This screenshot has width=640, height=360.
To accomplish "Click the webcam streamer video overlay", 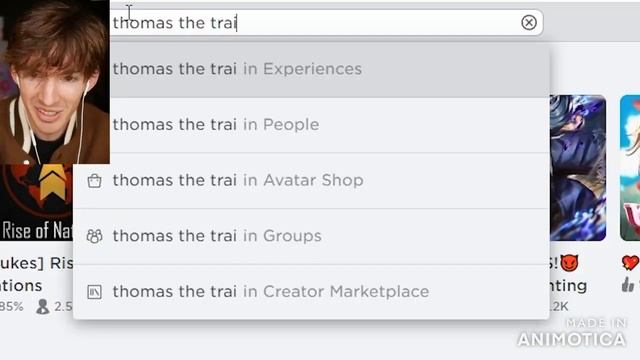I will click(55, 82).
